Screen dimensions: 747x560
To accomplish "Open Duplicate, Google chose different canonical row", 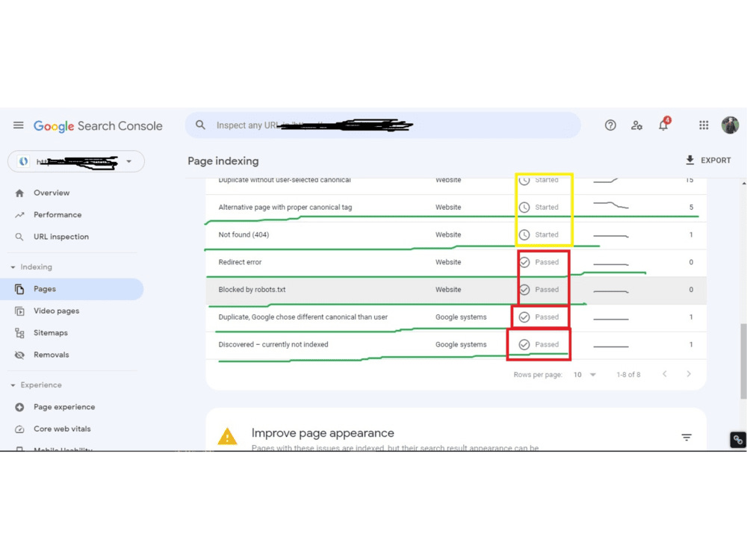I will 456,317.
